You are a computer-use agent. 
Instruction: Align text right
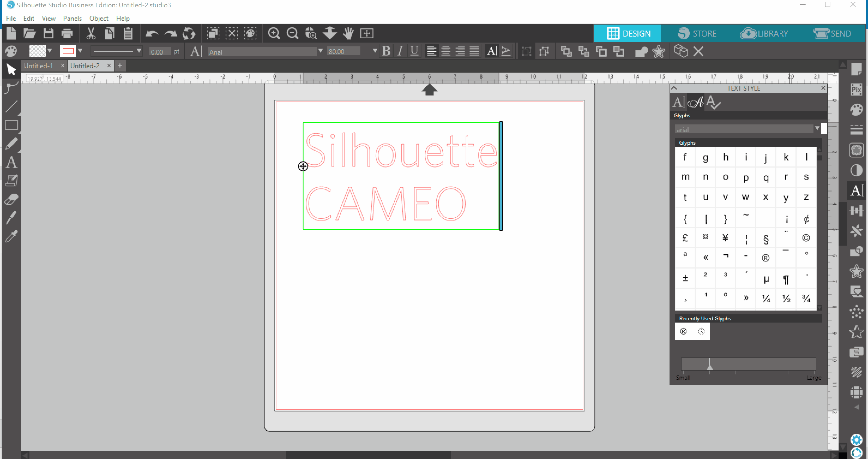(x=460, y=51)
